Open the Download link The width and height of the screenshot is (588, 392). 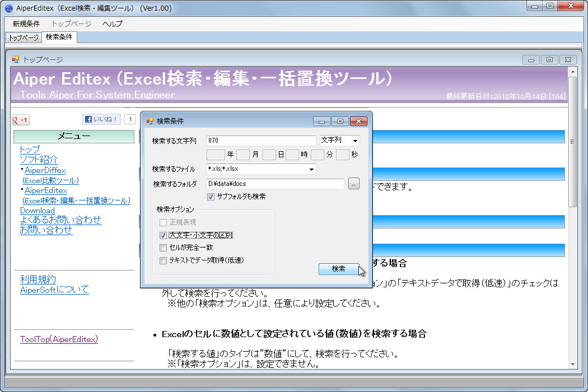38,209
